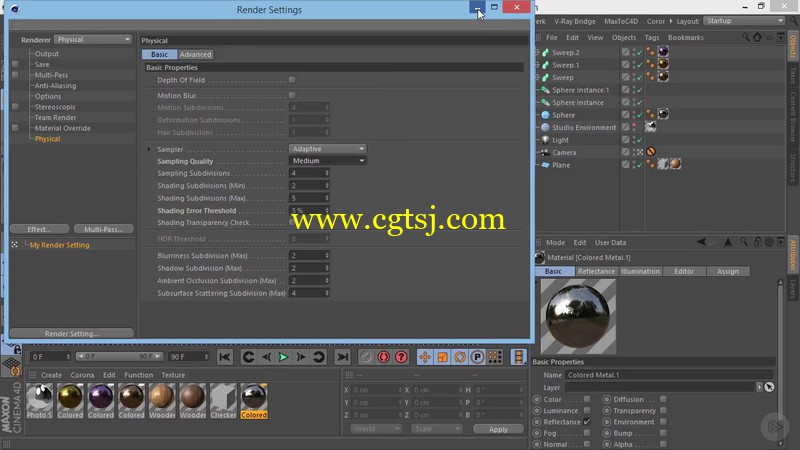The image size is (800, 450).
Task: Open the Tags menu in Object Manager
Action: click(652, 37)
